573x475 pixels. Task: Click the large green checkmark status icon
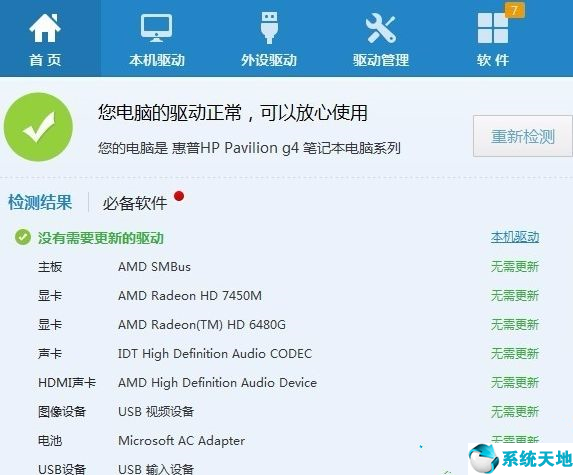click(38, 127)
